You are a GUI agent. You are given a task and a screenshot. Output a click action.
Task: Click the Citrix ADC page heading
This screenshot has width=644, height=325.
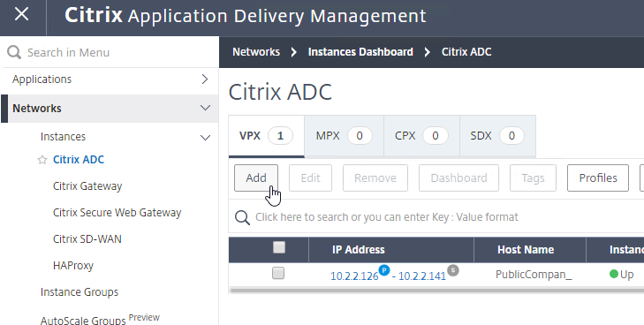[x=280, y=92]
